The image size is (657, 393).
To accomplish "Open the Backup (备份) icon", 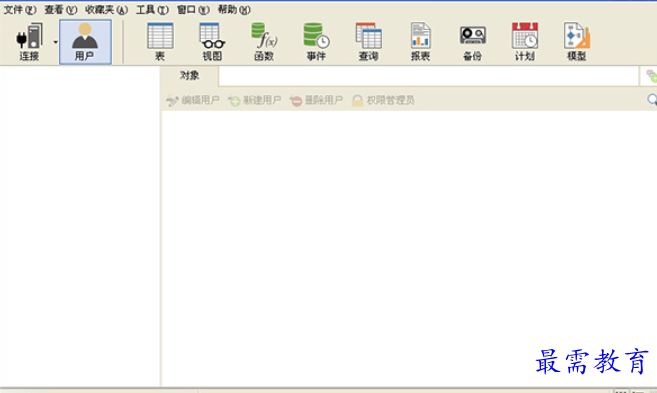I will tap(472, 42).
